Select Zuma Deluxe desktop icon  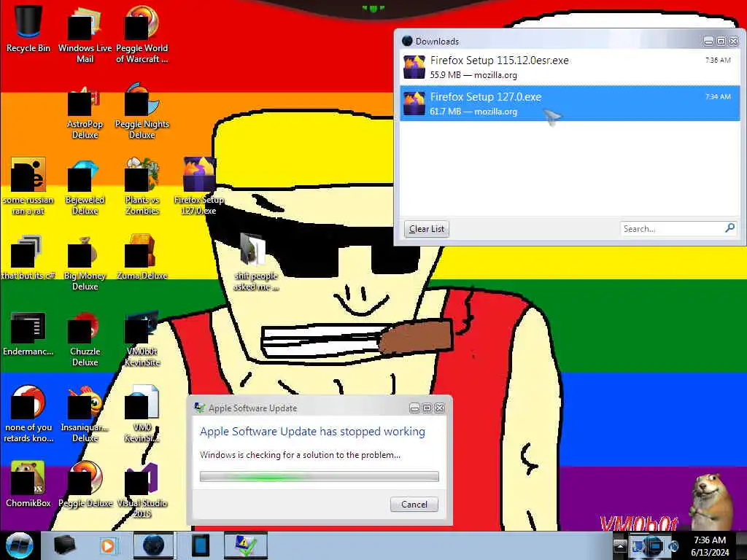142,257
